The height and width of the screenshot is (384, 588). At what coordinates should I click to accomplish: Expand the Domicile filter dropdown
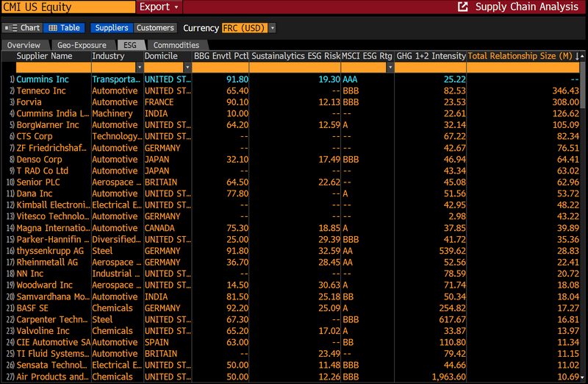[187, 68]
